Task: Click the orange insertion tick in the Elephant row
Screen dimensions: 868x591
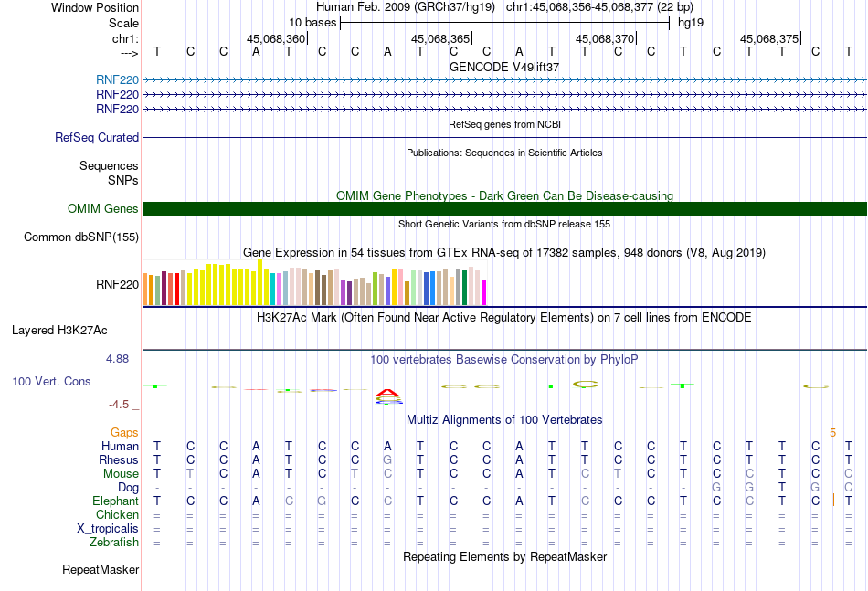Action: pos(833,501)
